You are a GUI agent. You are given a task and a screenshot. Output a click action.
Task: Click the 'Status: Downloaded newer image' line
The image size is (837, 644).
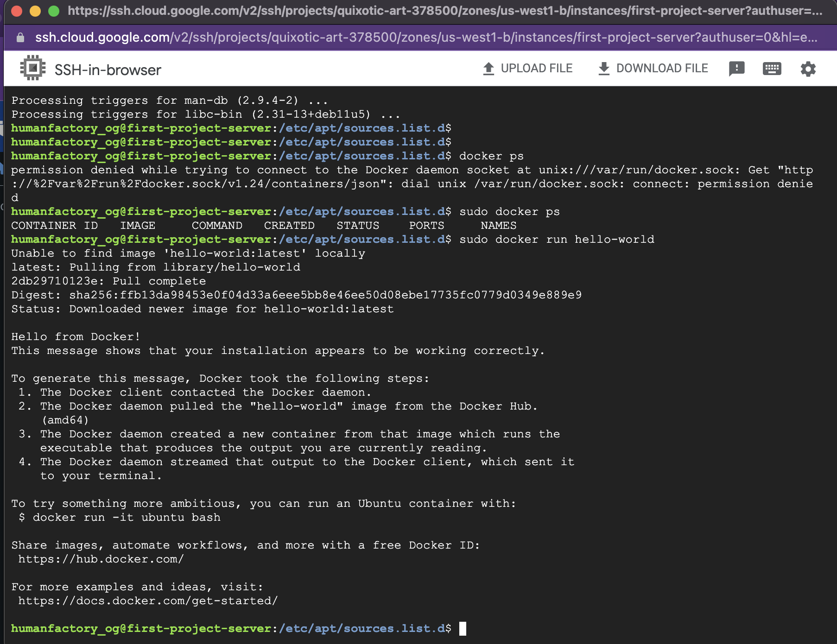click(x=203, y=309)
